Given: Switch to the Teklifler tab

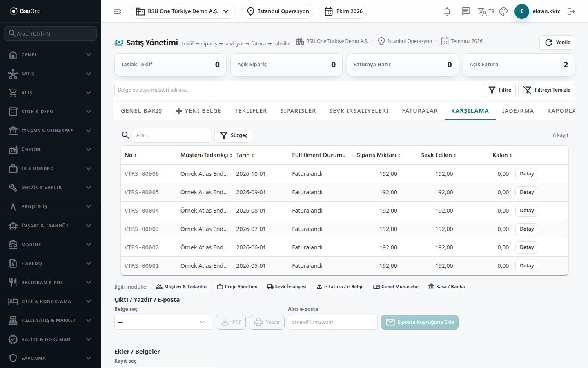Looking at the screenshot, I should pos(251,111).
